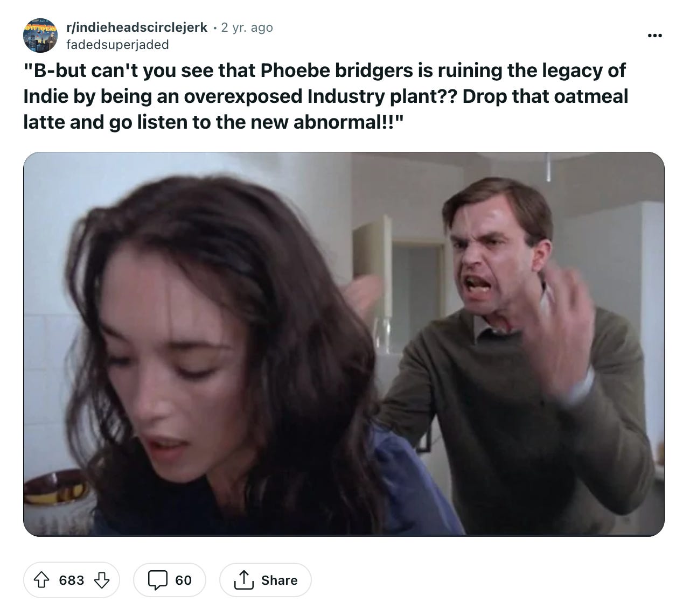This screenshot has width=683, height=616.
Task: Click the share arrow icon
Action: click(x=243, y=580)
